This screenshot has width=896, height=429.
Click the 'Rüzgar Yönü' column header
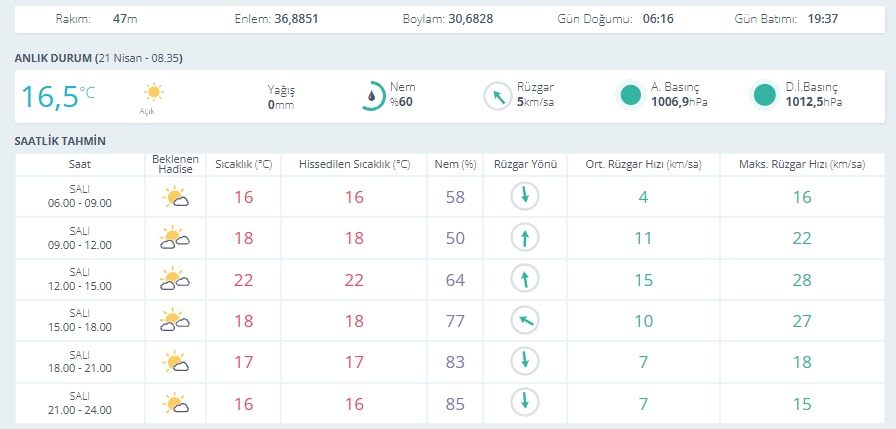point(525,164)
